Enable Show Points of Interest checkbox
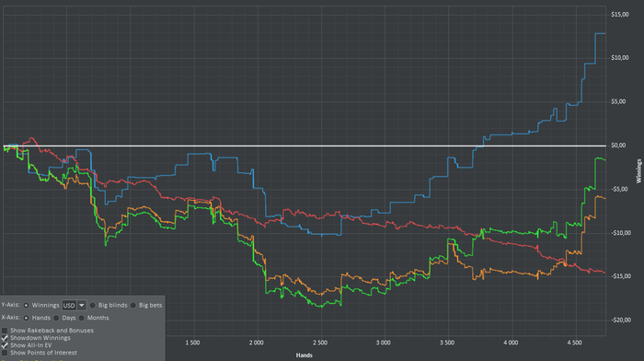Image resolution: width=644 pixels, height=361 pixels. pos(5,353)
